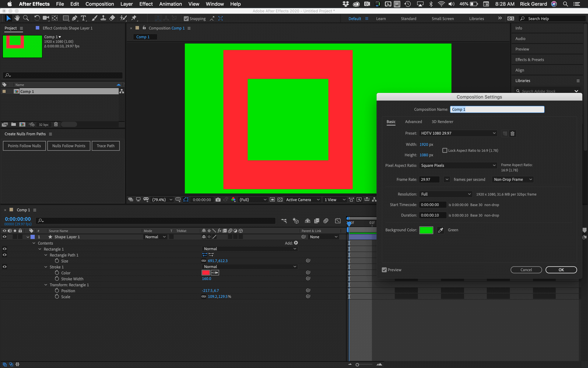Select the Hand tool

tap(17, 18)
